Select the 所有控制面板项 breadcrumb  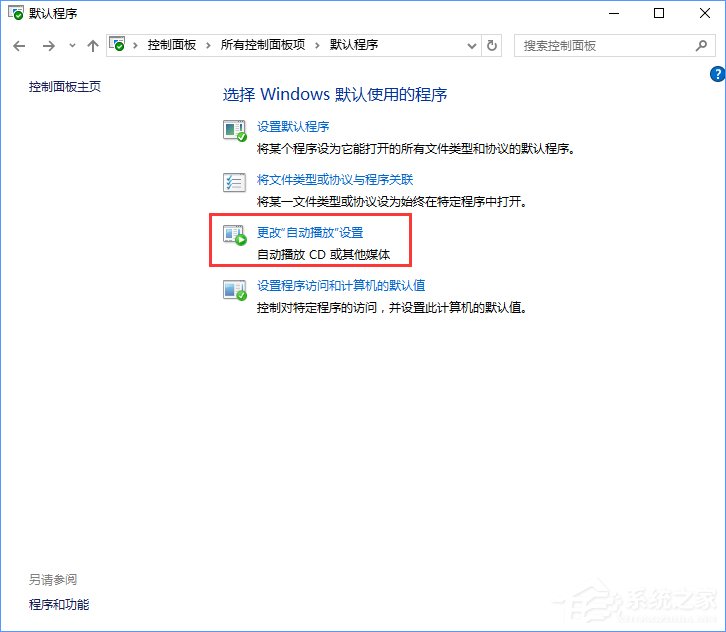(x=263, y=45)
